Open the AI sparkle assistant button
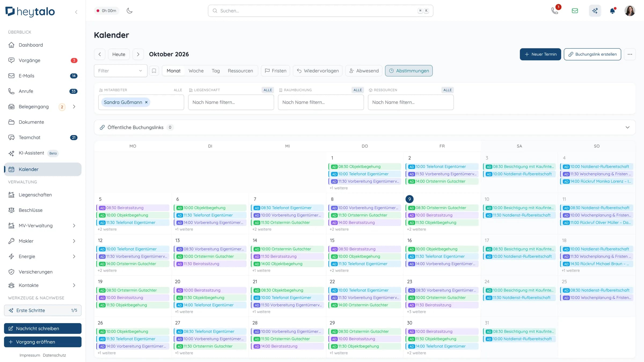644x362 pixels. (x=595, y=11)
